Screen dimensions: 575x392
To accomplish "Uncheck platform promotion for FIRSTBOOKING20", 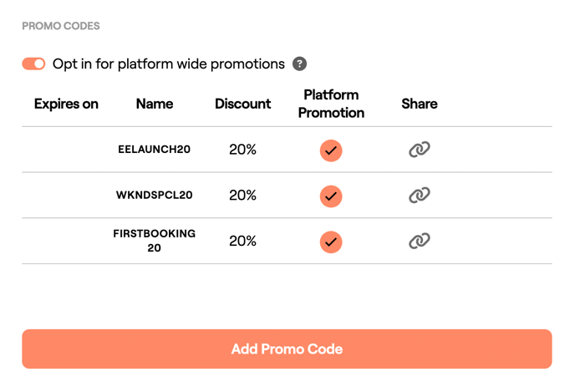I will coord(331,242).
